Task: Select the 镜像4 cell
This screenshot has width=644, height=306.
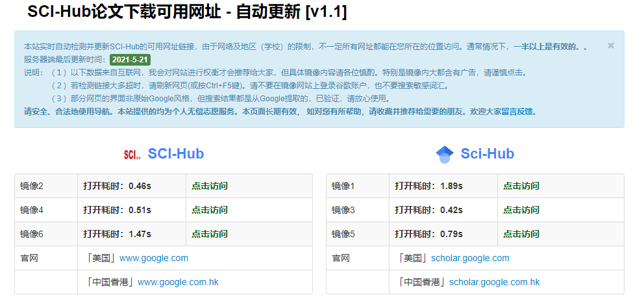Action: [46, 210]
